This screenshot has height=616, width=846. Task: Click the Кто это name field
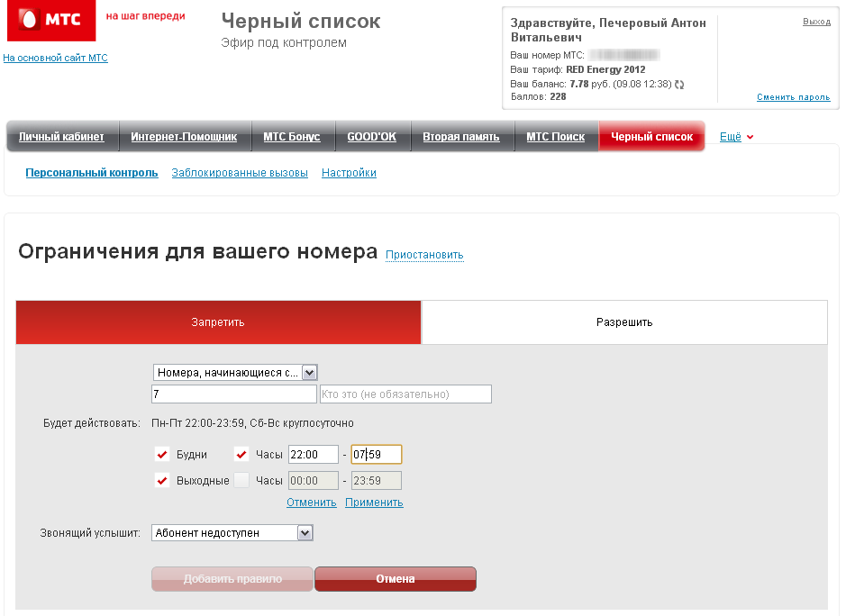405,394
